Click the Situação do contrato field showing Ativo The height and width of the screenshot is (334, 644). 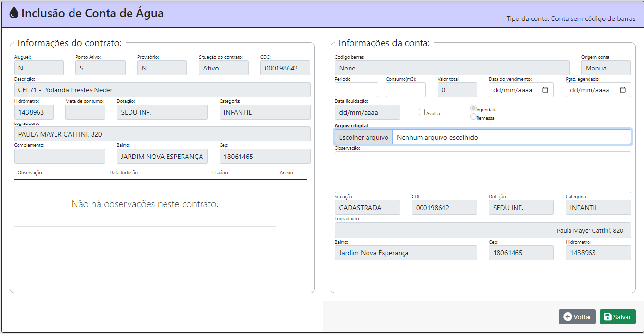tap(223, 68)
